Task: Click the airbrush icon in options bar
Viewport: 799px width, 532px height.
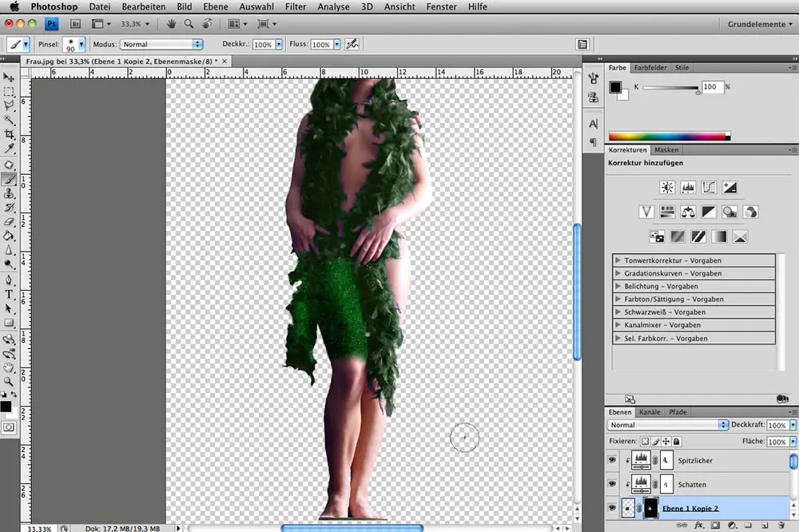Action: tap(352, 45)
